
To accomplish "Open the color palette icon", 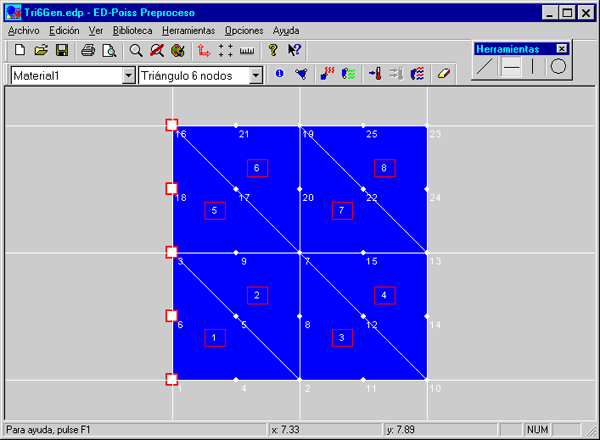I will tap(178, 50).
